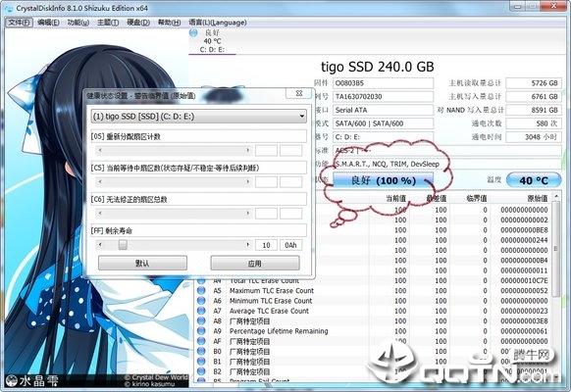This screenshot has width=571, height=392.
Task: Click the status orb for the AF row
Action: click(x=201, y=341)
